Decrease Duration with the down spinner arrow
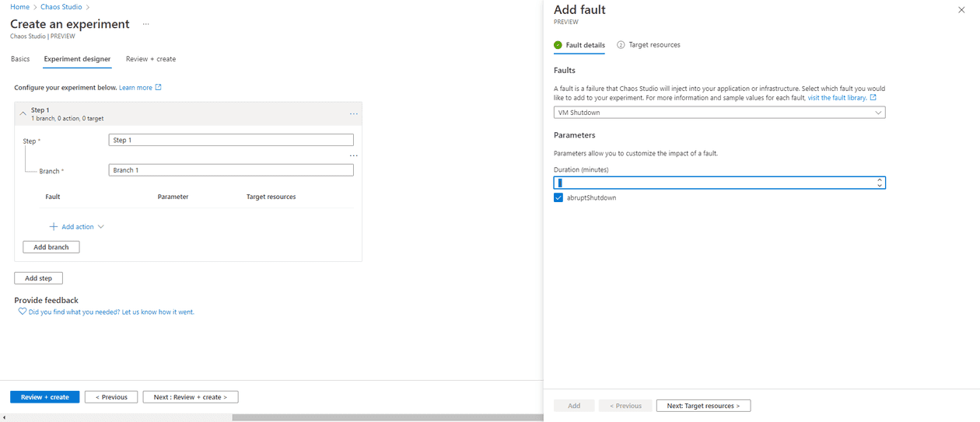980x422 pixels. (880, 186)
